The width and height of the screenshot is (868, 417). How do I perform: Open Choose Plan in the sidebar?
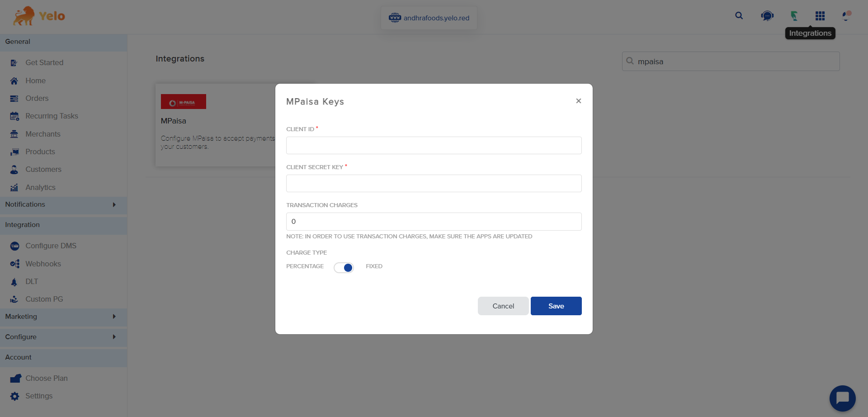pyautogui.click(x=47, y=379)
